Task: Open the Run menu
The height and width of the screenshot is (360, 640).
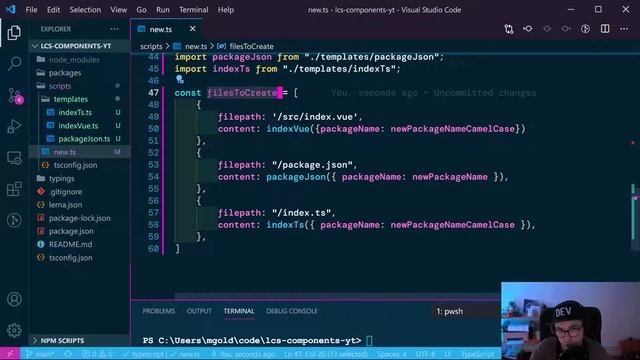Action: pyautogui.click(x=162, y=10)
